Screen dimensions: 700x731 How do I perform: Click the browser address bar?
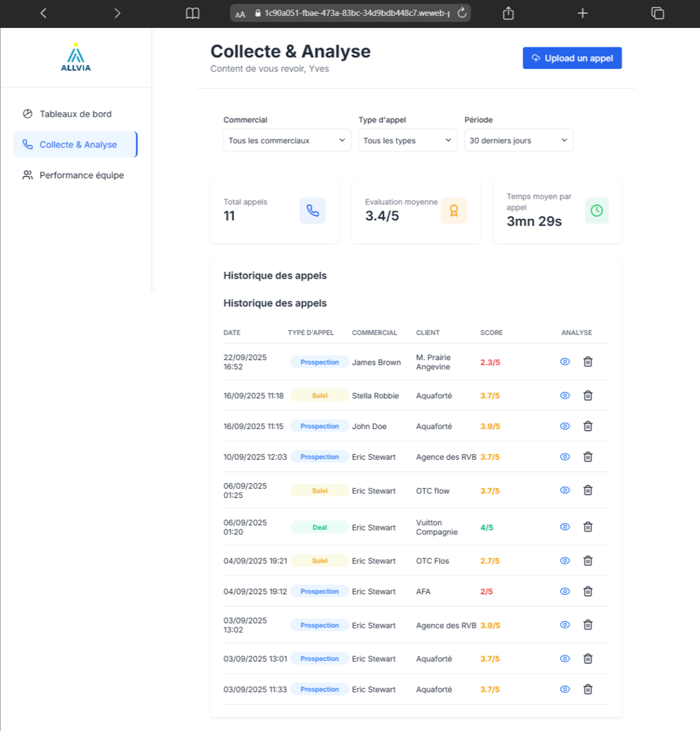point(353,13)
